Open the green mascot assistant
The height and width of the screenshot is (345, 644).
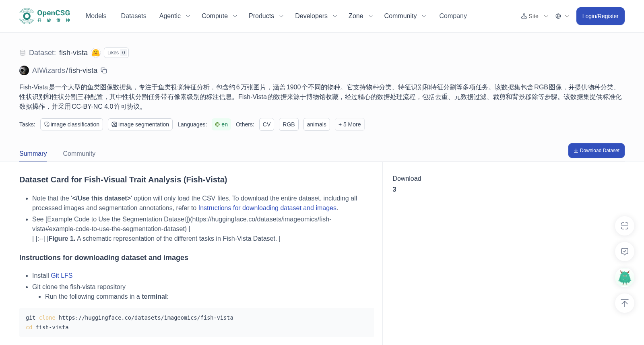coord(625,277)
